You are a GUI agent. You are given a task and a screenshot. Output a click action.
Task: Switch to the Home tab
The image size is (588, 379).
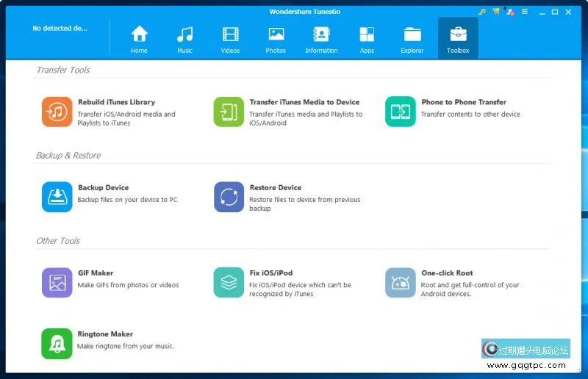click(x=139, y=38)
